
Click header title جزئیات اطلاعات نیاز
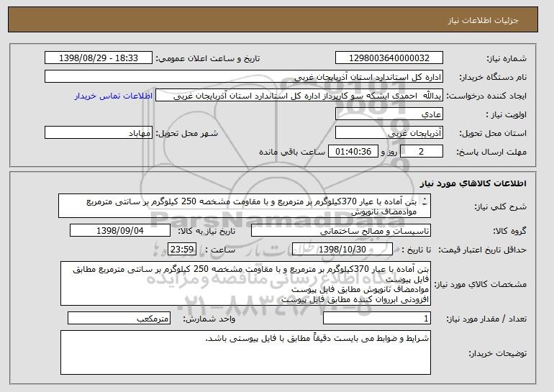tap(483, 20)
